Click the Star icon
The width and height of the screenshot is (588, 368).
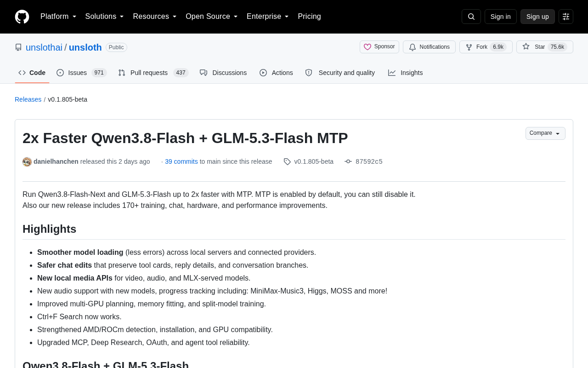(x=526, y=46)
